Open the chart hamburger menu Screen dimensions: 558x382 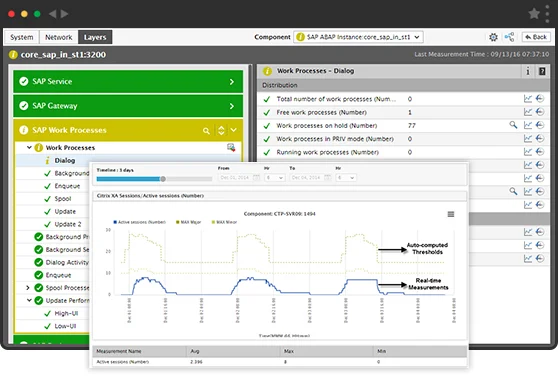click(451, 214)
